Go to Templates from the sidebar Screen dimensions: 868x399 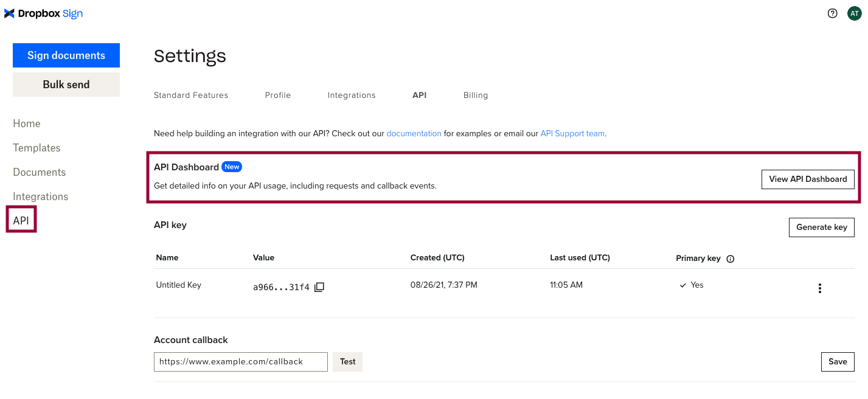coord(36,147)
